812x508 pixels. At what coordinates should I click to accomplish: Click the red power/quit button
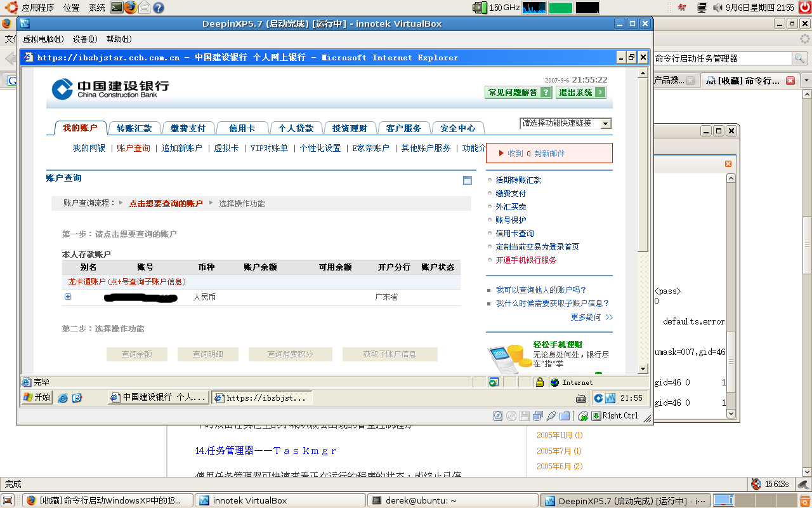click(x=804, y=8)
